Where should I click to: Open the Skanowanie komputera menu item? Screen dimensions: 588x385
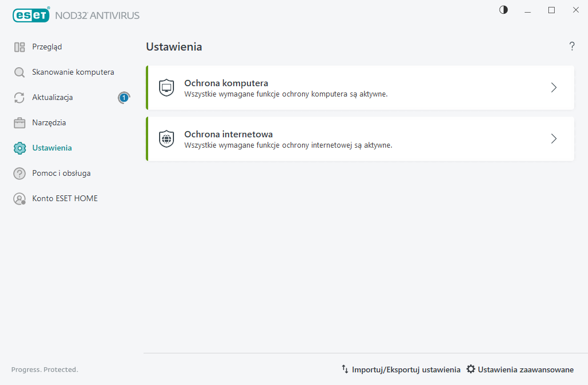click(x=73, y=72)
